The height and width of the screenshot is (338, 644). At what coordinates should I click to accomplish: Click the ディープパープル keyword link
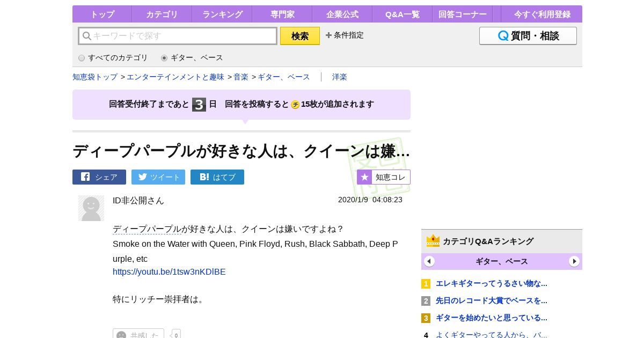(x=147, y=229)
